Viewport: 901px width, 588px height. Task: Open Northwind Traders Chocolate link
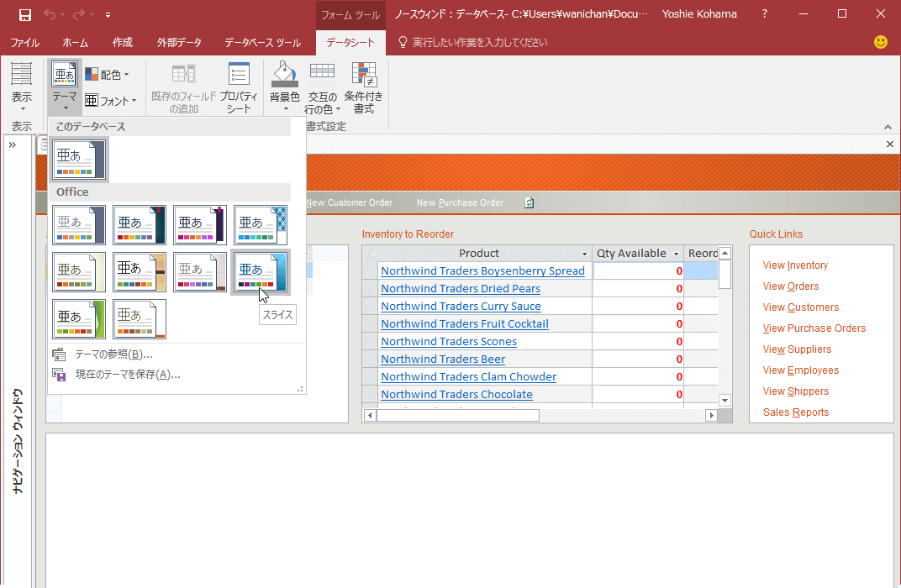[x=456, y=395]
